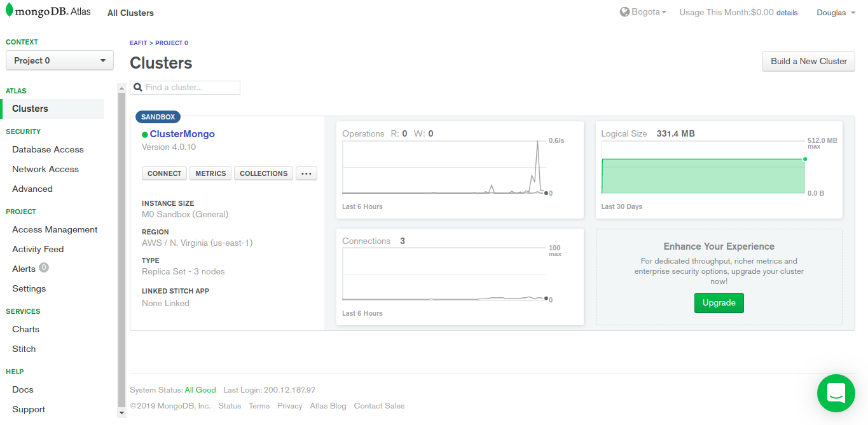Screen dimensions: 868x425
Task: Click the sidebar vertical scrollbar thumb
Action: tap(121, 250)
